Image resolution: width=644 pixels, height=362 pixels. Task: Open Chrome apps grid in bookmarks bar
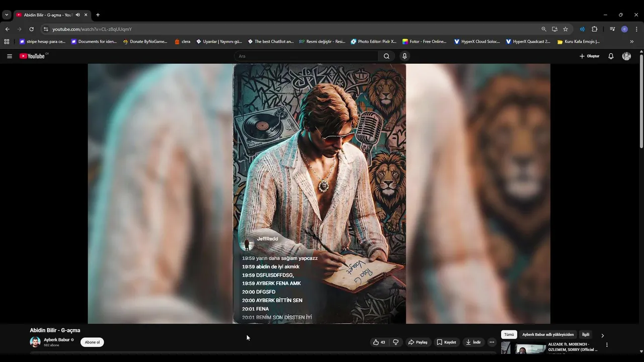pos(7,42)
